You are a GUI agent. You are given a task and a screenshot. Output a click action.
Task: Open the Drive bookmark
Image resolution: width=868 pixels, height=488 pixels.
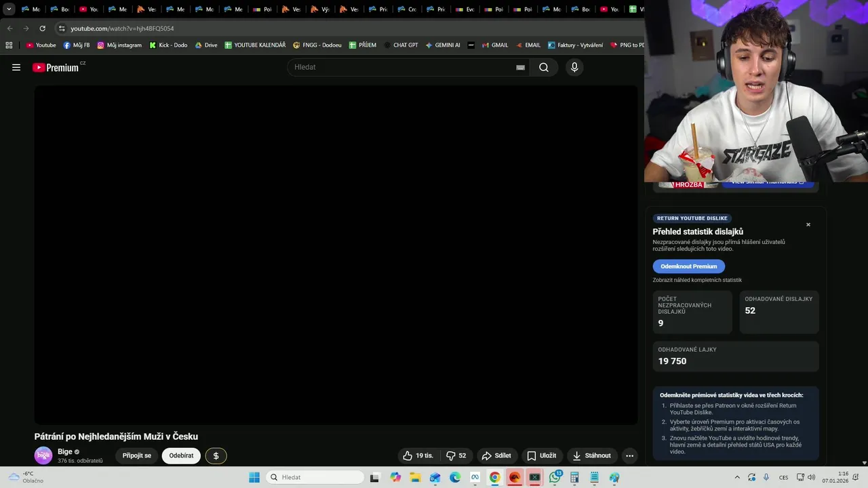(x=206, y=45)
